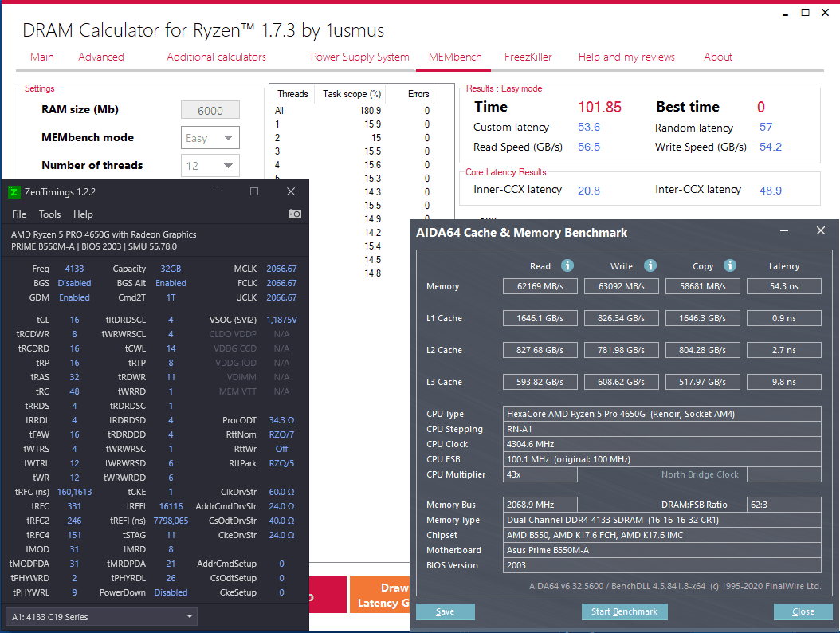Click the L3 Cache Latency 9.8 ns field
Image resolution: width=840 pixels, height=633 pixels.
pos(783,382)
